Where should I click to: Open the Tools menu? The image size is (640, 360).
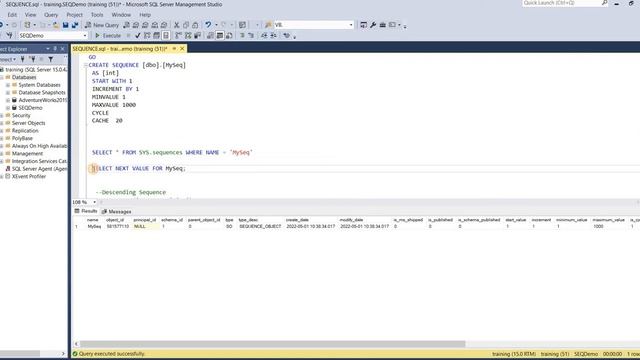coord(97,15)
